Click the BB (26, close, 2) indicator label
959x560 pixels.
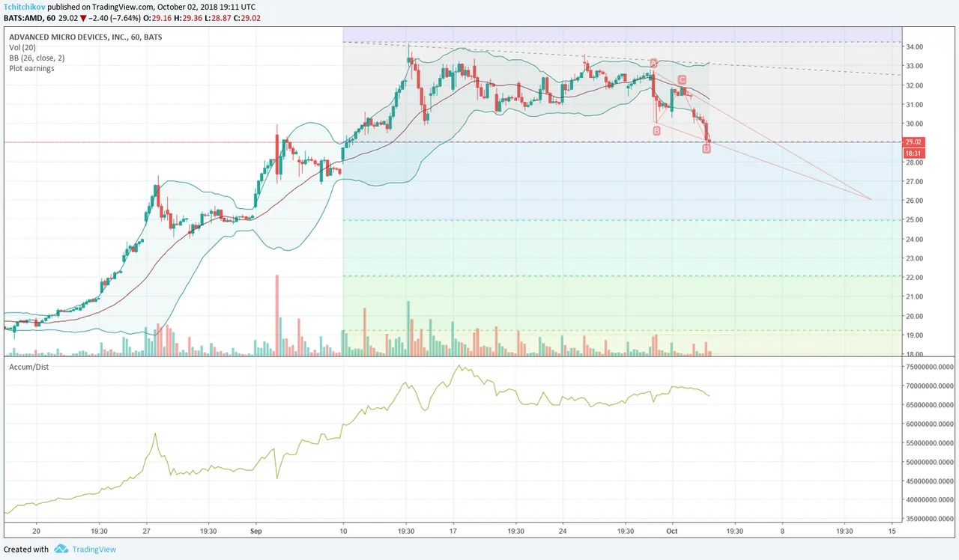37,58
